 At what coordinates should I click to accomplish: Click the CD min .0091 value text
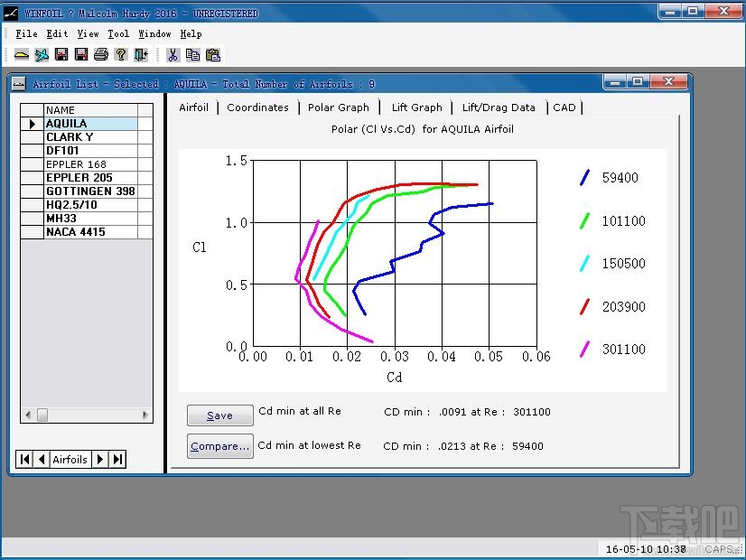click(x=467, y=412)
